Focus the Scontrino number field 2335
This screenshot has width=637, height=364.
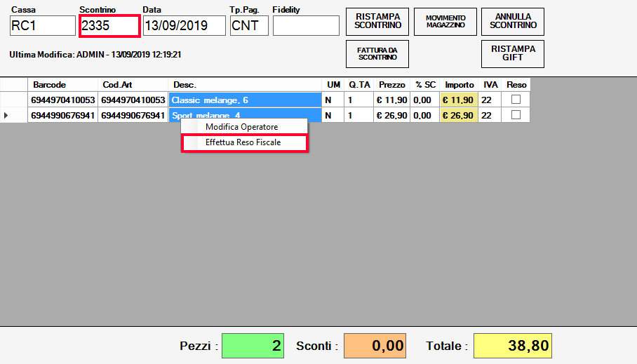[109, 26]
